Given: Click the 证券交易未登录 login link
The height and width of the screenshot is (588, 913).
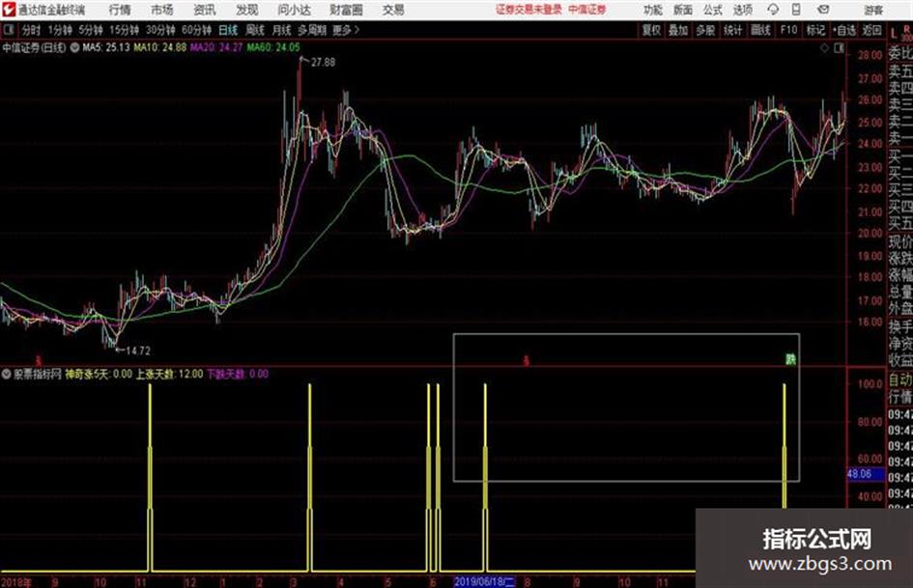Looking at the screenshot, I should 528,10.
